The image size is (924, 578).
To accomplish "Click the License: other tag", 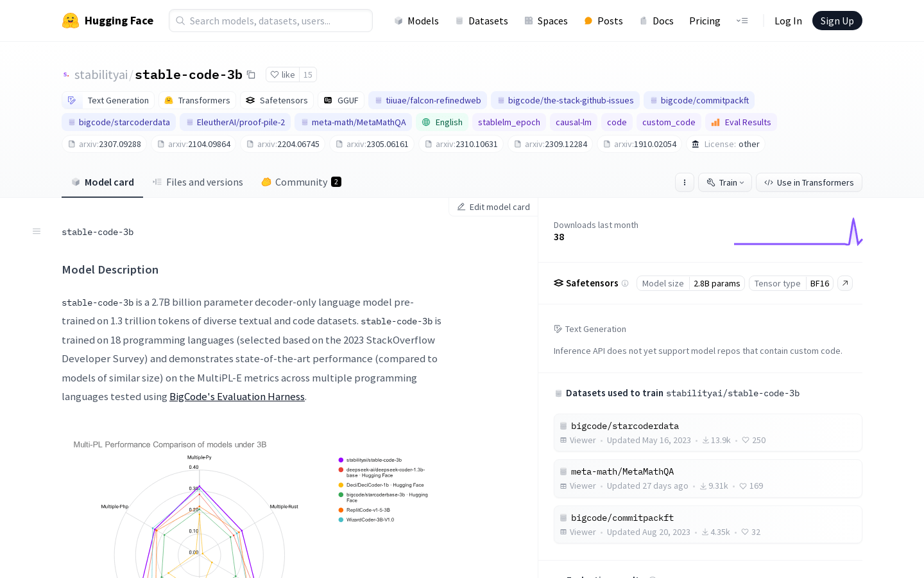I will tap(726, 144).
